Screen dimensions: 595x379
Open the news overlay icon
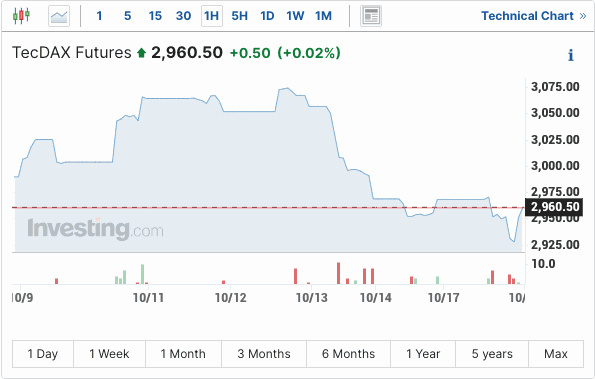[x=371, y=16]
